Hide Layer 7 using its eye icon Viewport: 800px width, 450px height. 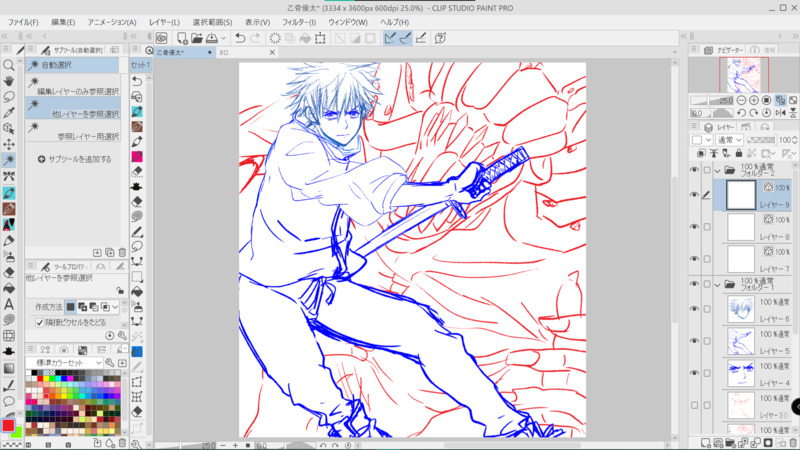coord(694,259)
